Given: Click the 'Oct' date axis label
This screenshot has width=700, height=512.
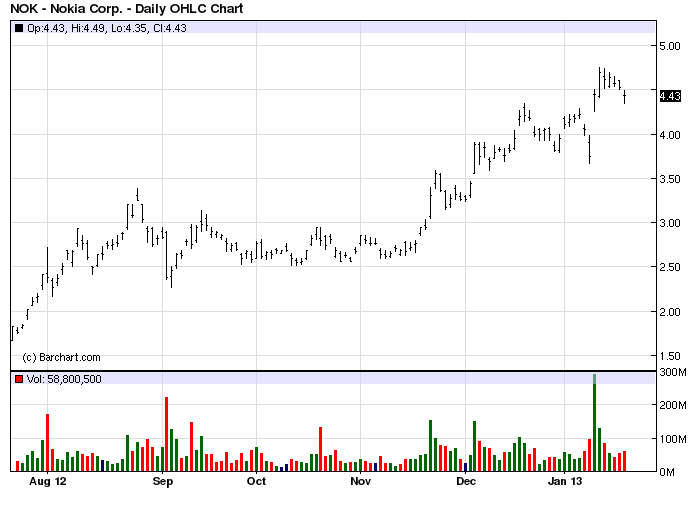Looking at the screenshot, I should pyautogui.click(x=256, y=481).
